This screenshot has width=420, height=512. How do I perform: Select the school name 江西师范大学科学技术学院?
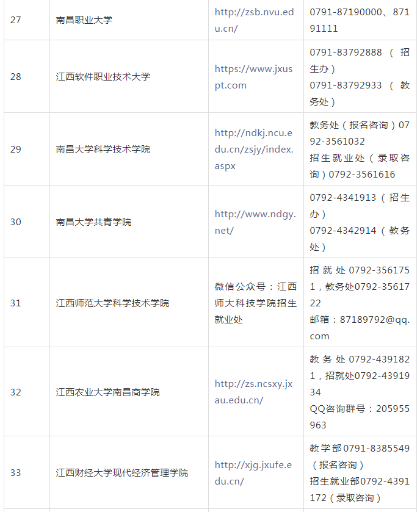112,303
